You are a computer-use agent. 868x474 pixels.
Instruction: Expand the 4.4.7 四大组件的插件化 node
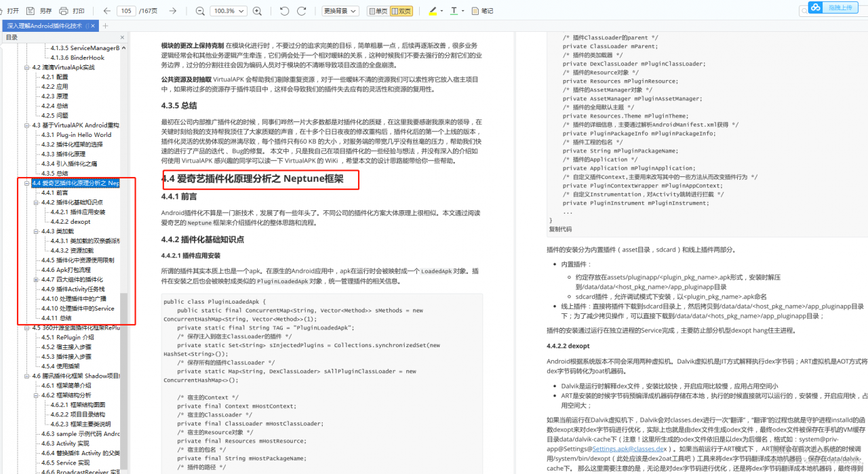[x=36, y=279]
